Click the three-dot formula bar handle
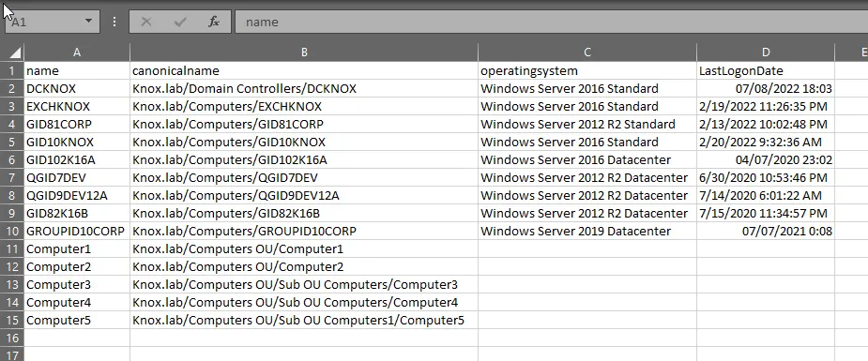 [114, 23]
